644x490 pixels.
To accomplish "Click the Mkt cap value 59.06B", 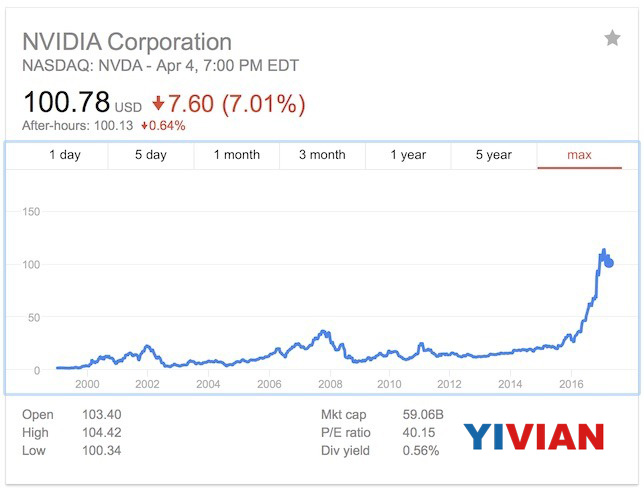I will coord(425,413).
